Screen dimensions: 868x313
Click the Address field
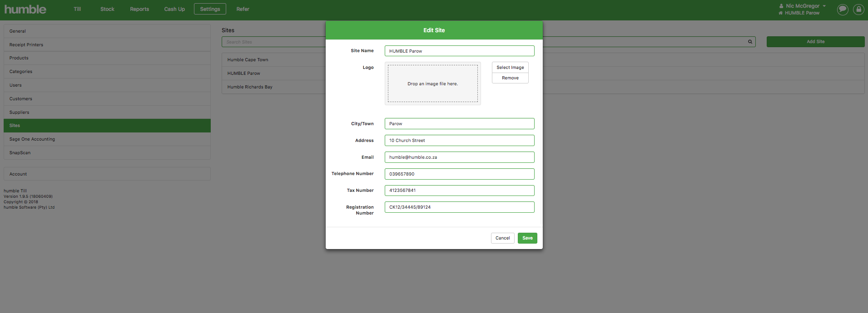click(x=459, y=140)
